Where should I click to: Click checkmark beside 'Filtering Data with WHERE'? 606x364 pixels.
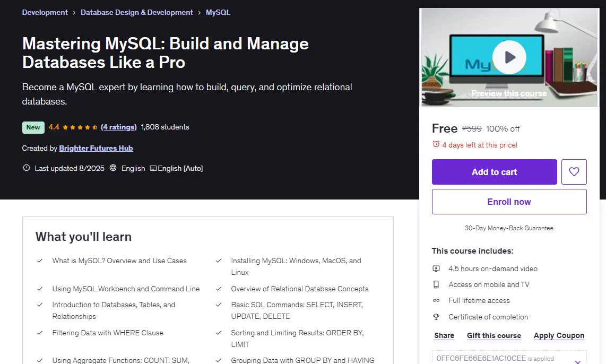point(40,333)
